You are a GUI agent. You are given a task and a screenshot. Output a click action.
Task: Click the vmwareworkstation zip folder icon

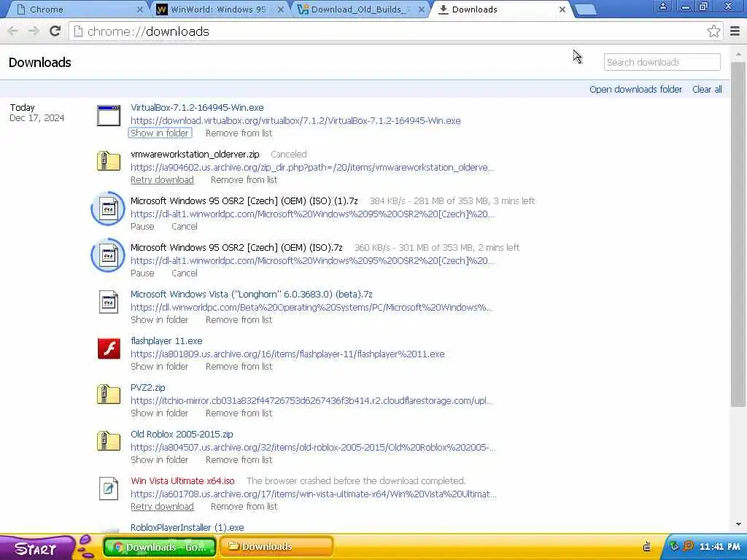109,161
